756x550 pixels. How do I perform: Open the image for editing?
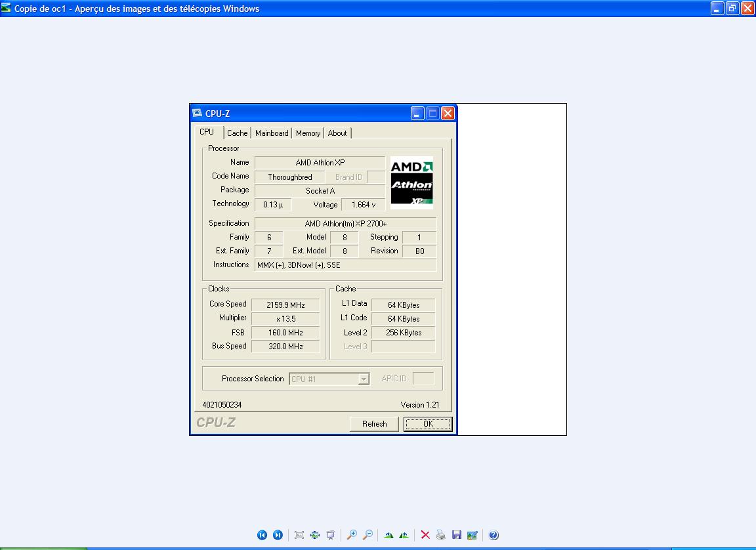(472, 535)
